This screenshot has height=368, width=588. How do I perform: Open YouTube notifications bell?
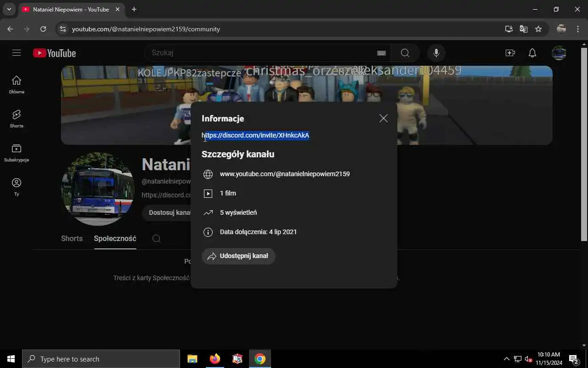point(532,53)
